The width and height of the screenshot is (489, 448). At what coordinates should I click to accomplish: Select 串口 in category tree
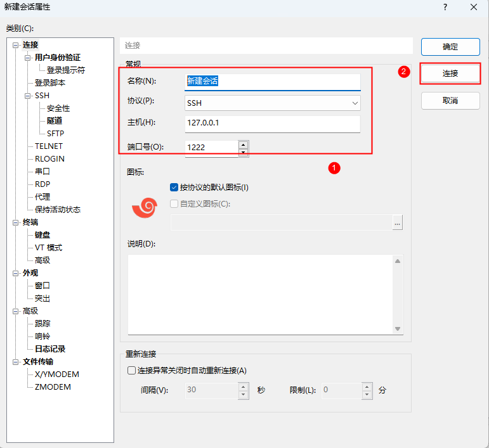pos(42,171)
